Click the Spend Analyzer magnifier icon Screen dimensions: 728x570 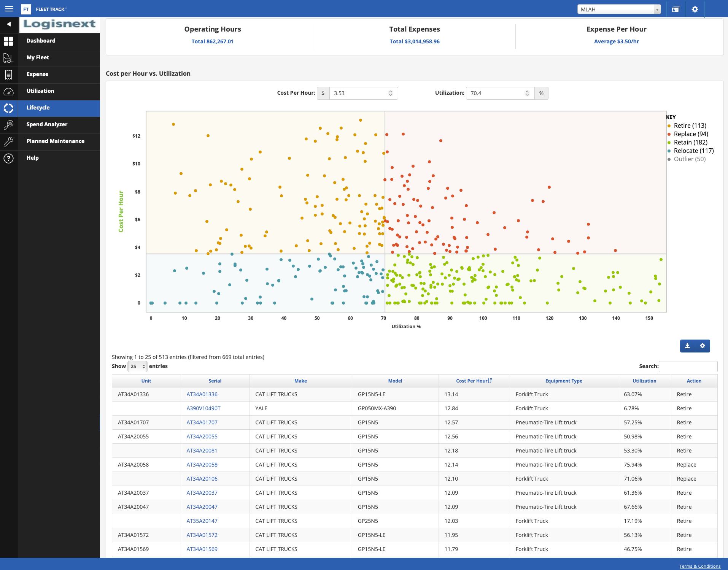(9, 125)
